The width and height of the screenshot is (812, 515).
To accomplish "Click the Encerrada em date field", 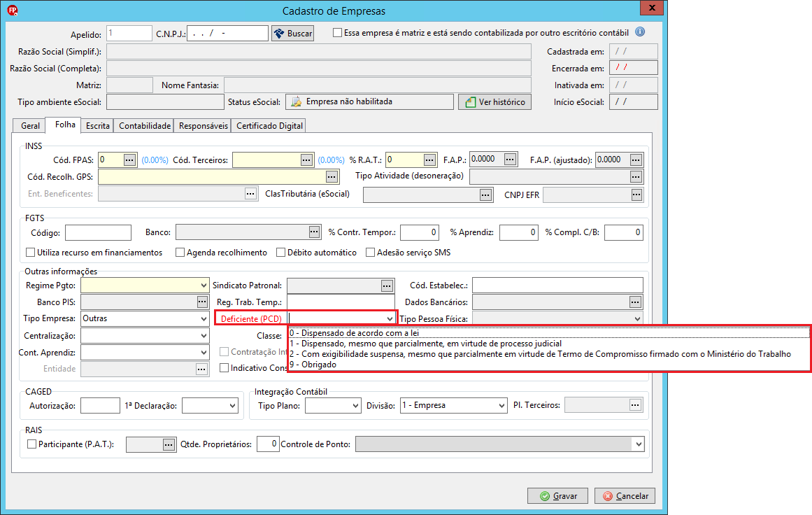I will click(634, 68).
